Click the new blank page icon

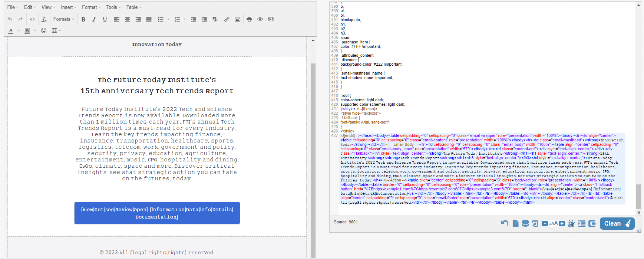coord(515,223)
